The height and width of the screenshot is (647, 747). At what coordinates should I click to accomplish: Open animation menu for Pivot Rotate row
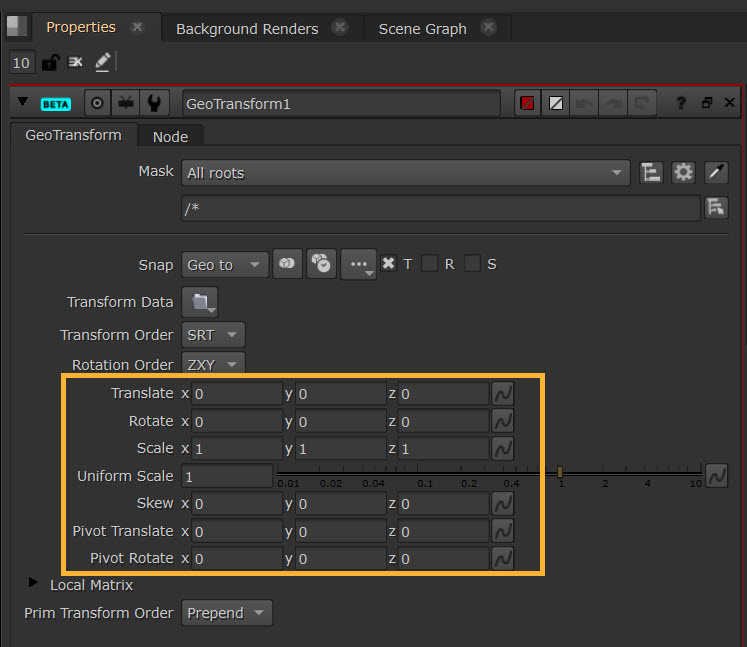tap(504, 558)
